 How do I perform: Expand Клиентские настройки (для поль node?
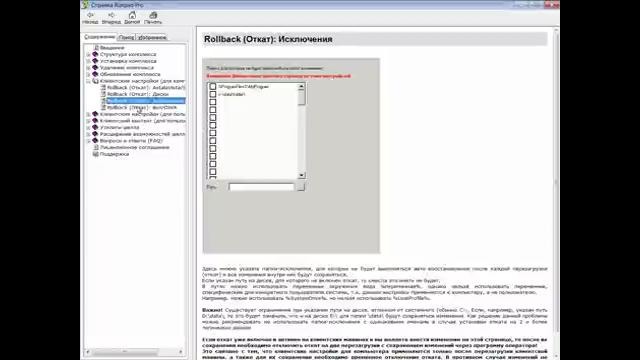point(88,114)
